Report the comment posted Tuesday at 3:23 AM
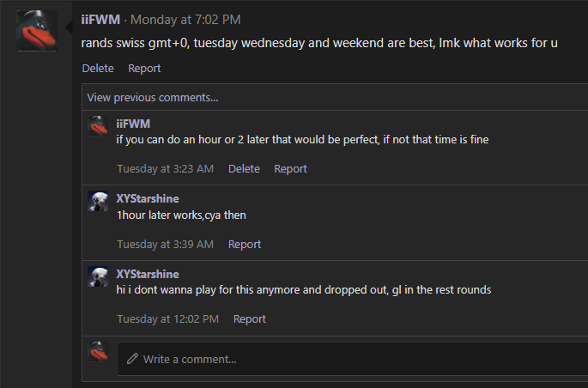 click(290, 169)
